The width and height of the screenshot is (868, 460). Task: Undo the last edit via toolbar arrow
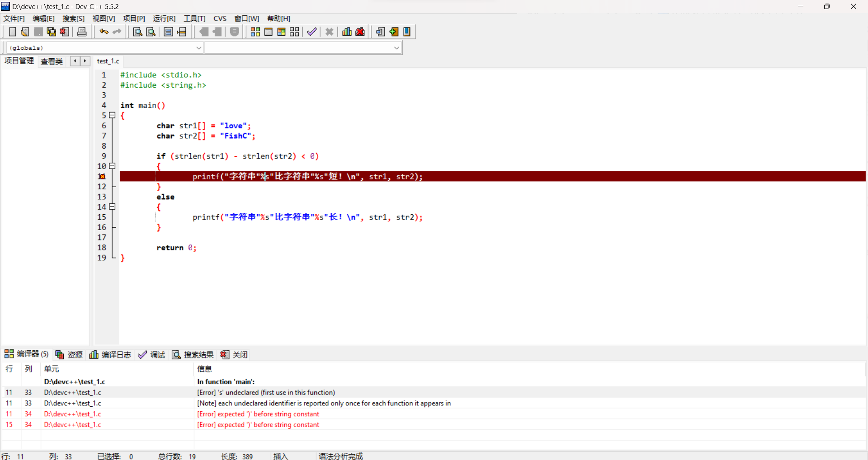104,32
